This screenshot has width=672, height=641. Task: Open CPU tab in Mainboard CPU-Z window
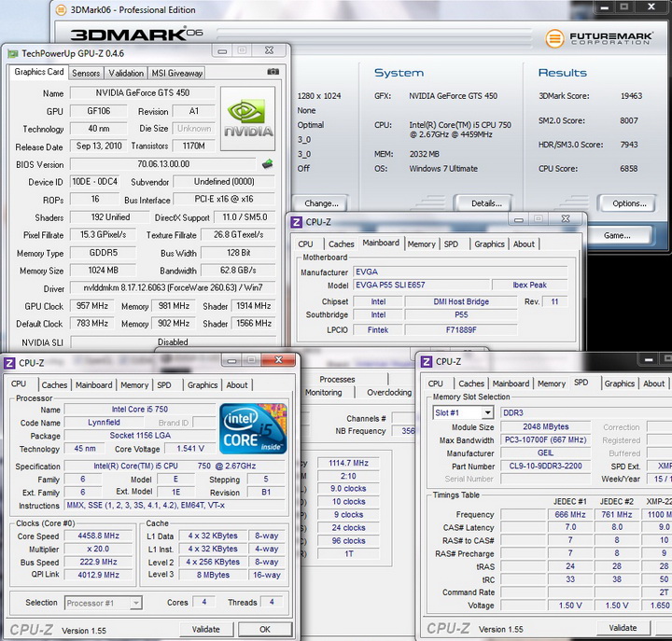pyautogui.click(x=305, y=244)
